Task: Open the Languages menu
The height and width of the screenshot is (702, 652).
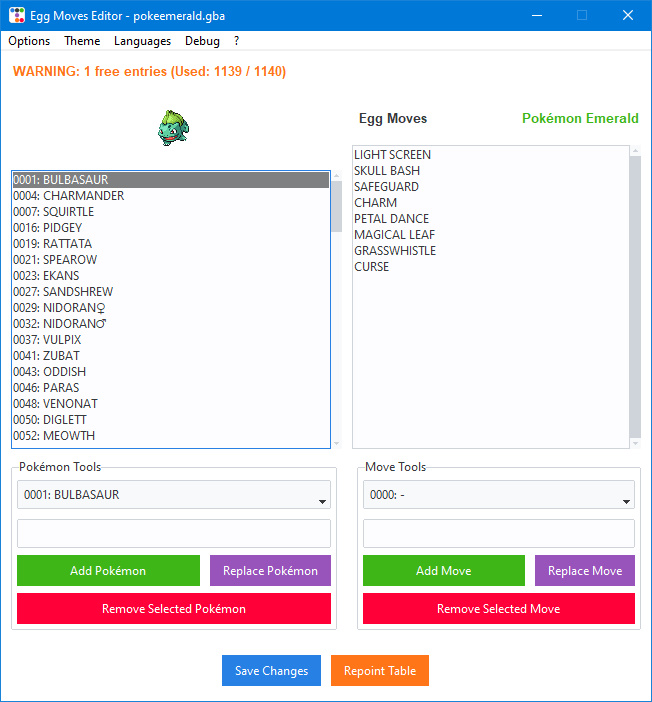Action: tap(142, 41)
